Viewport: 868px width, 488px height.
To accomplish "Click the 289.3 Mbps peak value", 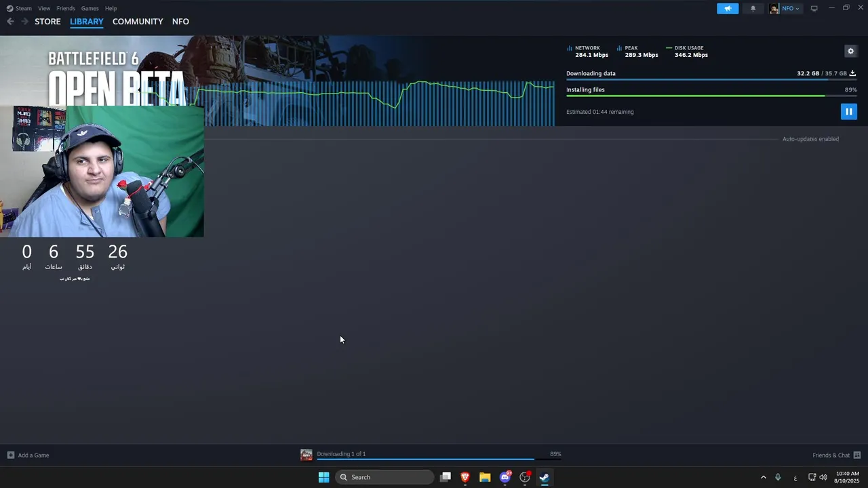I will pos(641,55).
